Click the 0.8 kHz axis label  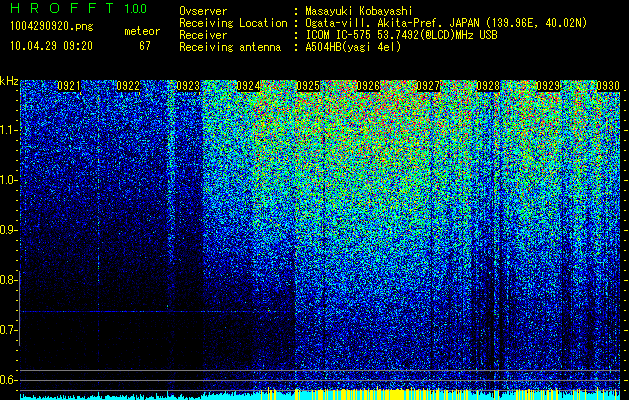tap(8, 280)
